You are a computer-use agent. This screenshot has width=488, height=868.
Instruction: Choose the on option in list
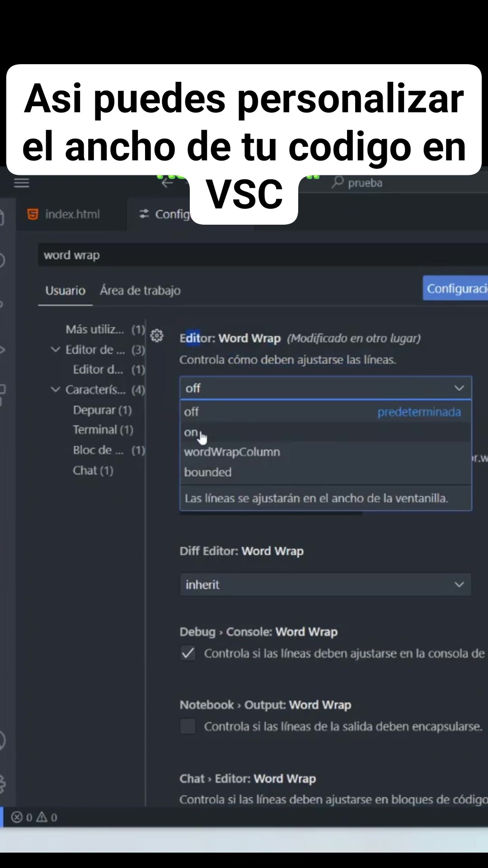325,432
